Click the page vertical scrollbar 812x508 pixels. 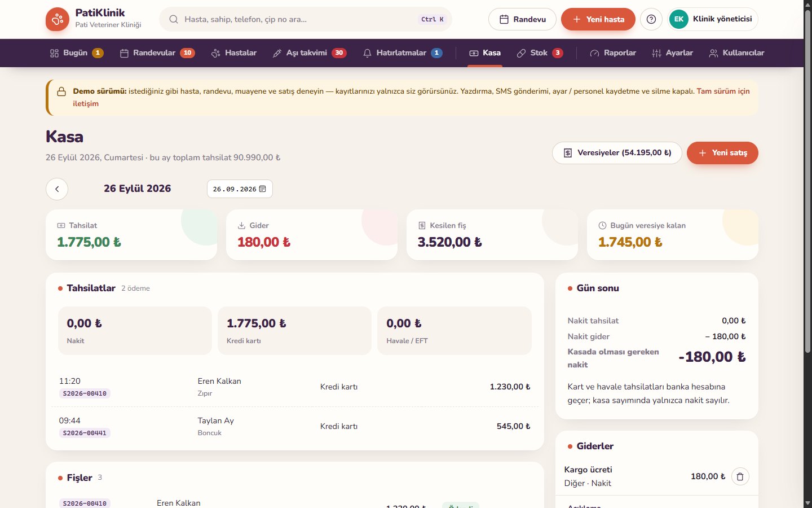pyautogui.click(x=807, y=254)
